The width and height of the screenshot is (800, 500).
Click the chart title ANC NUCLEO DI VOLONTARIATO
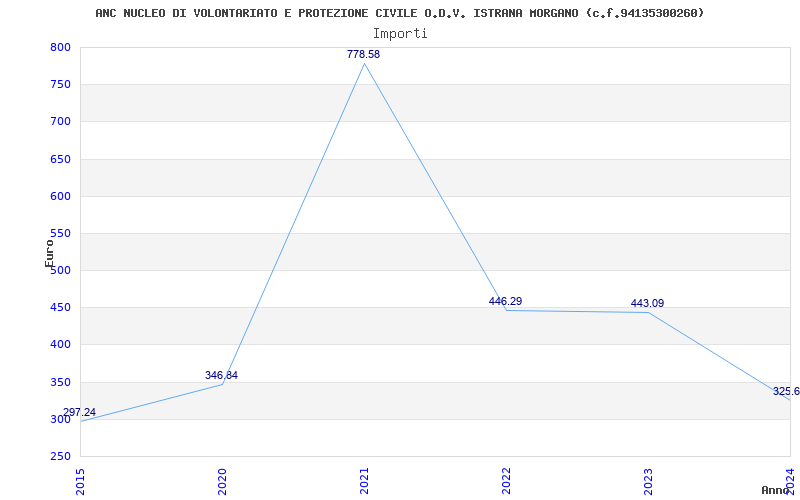(x=399, y=13)
